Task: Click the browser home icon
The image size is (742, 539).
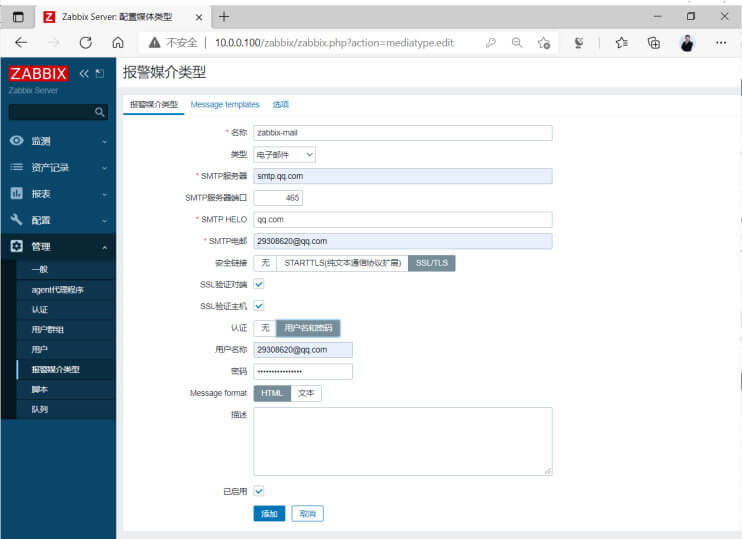Action: pos(118,43)
